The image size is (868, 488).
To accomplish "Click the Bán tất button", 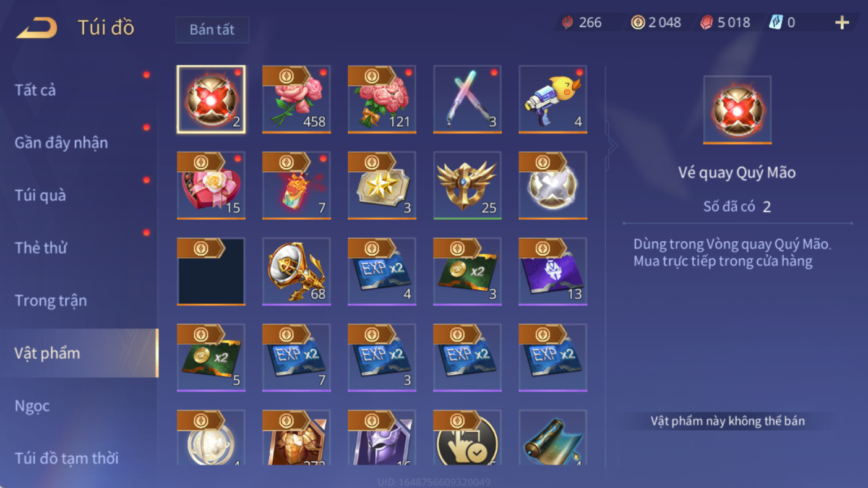I will (x=212, y=30).
